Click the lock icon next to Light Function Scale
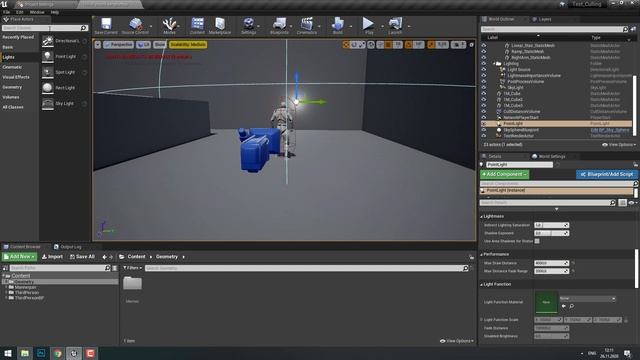 point(626,320)
